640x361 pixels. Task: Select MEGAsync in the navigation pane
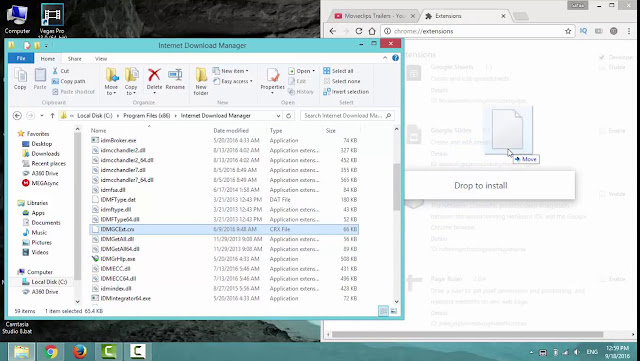(45, 183)
